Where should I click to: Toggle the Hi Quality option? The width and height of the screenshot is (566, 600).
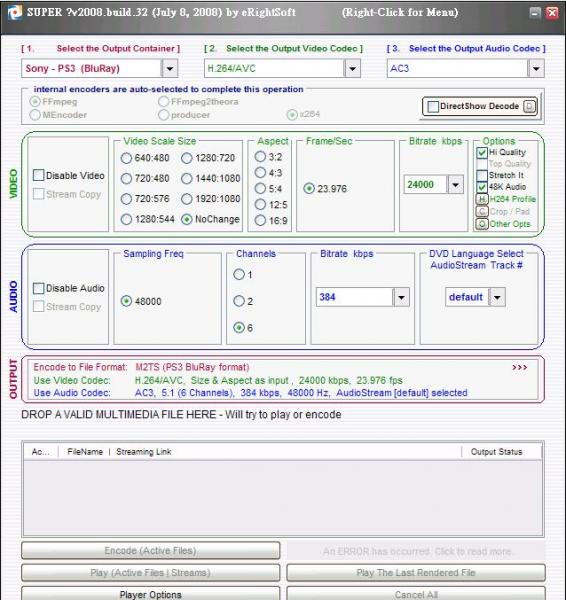point(482,153)
